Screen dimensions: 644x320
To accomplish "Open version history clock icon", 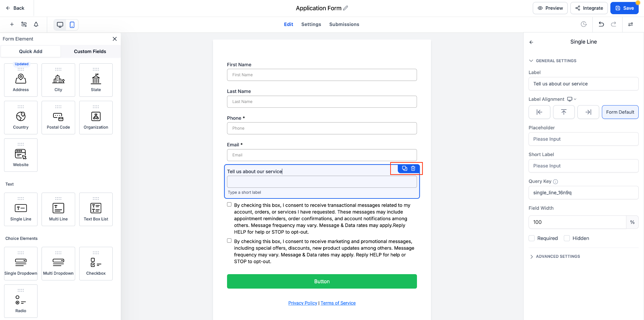I will (x=584, y=24).
